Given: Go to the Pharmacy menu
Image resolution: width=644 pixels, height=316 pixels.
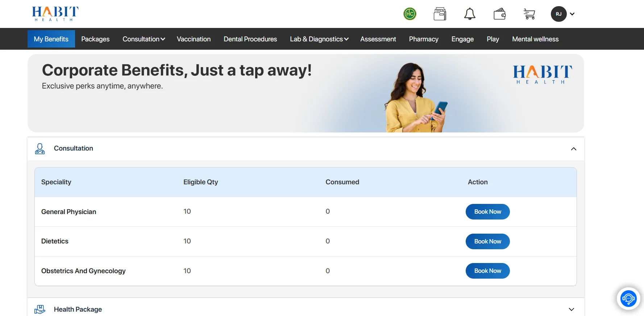Looking at the screenshot, I should (x=423, y=39).
